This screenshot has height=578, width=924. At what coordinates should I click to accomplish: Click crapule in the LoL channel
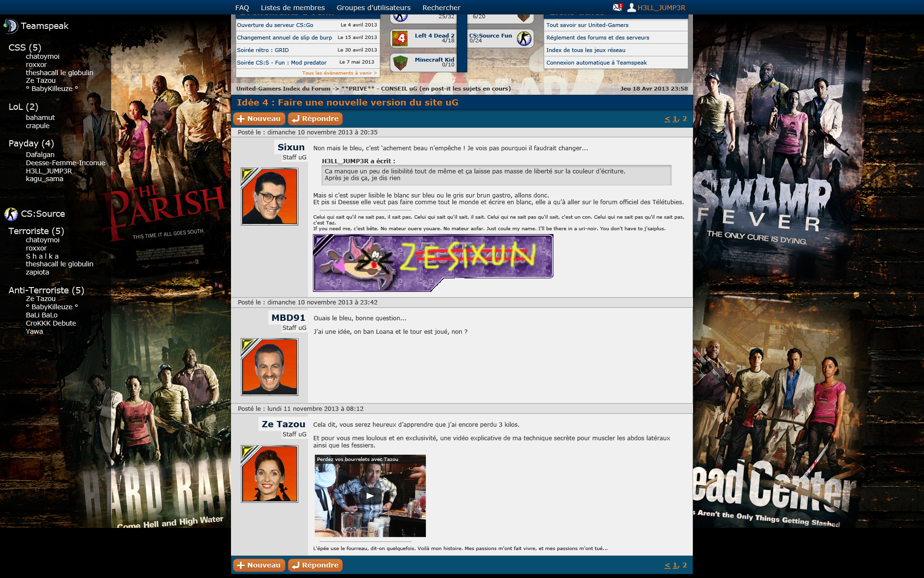pyautogui.click(x=38, y=126)
